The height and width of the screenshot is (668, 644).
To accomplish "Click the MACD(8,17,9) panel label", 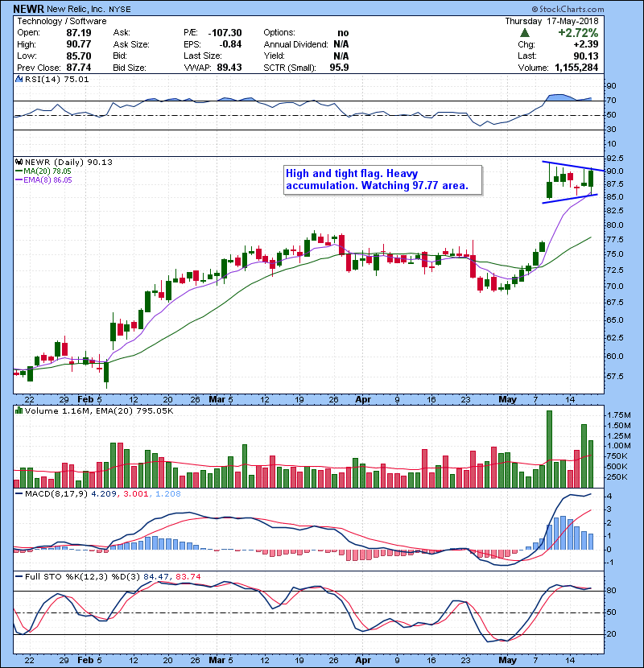I will coord(56,494).
